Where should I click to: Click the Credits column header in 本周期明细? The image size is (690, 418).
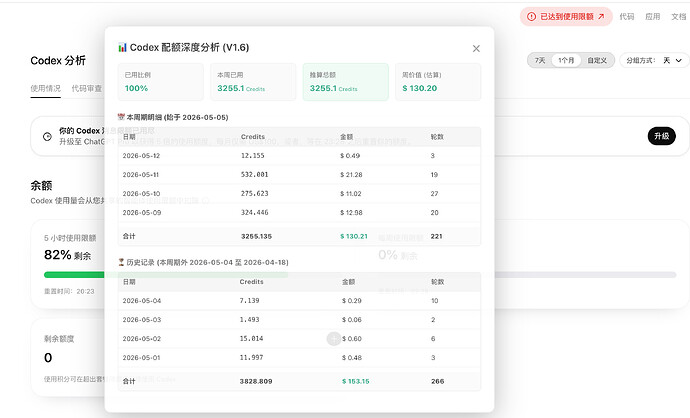[x=253, y=137]
